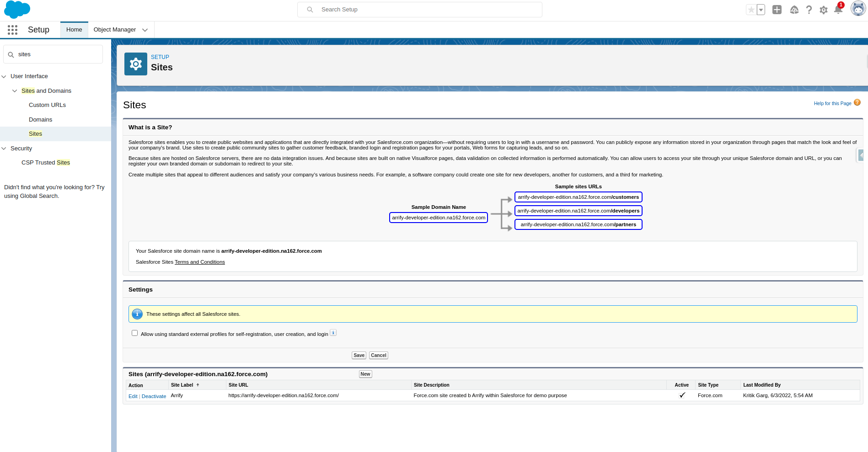Open the setup gear icon menu

824,10
